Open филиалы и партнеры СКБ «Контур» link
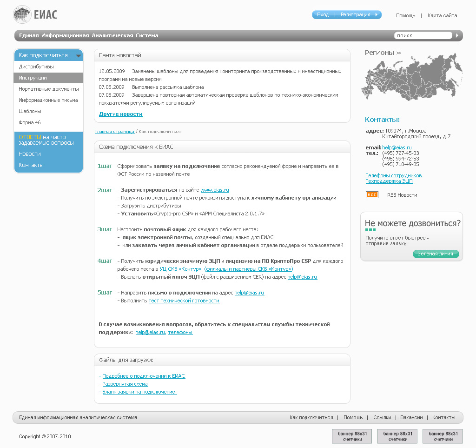 pyautogui.click(x=249, y=269)
